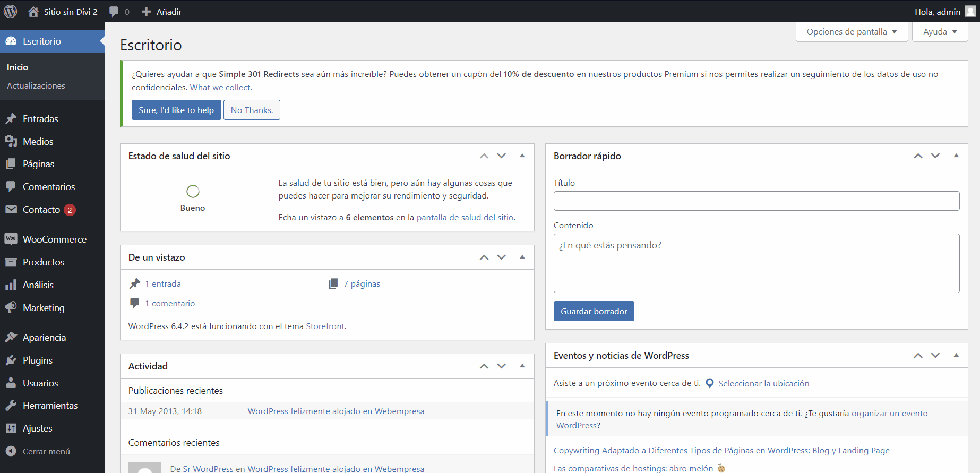Move the De un vistazo panel up
Image resolution: width=980 pixels, height=473 pixels.
coord(484,257)
